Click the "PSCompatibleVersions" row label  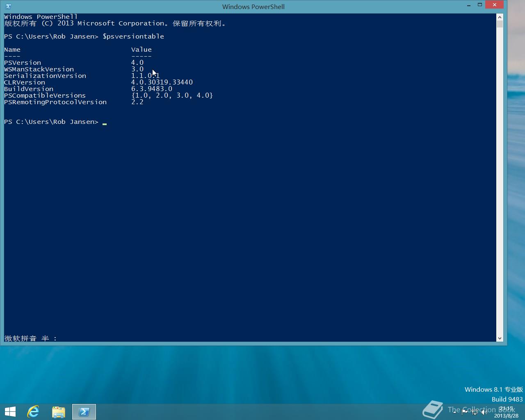(45, 96)
